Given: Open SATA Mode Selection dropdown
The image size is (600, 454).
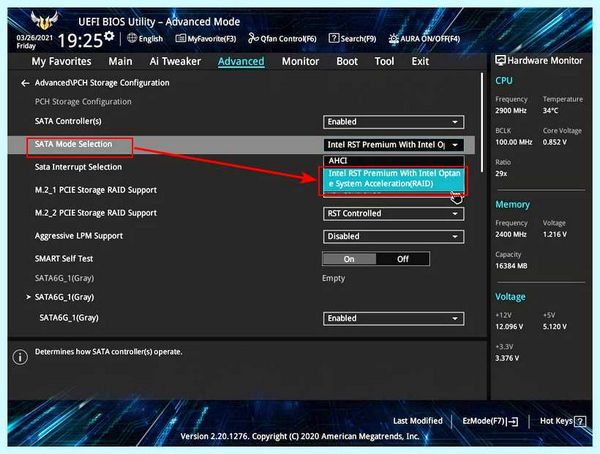Looking at the screenshot, I should pyautogui.click(x=393, y=145).
